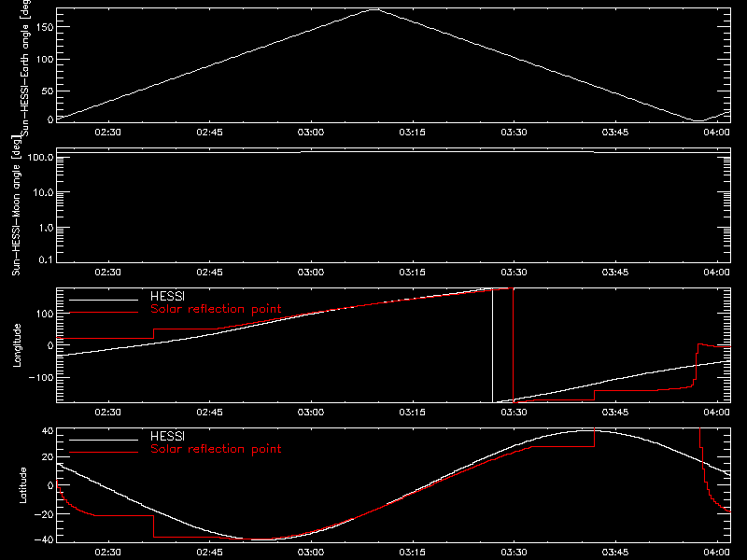The width and height of the screenshot is (747, 560).
Task: Click the peak of the Sun-HESSI-Earth angle curve
Action: click(375, 9)
